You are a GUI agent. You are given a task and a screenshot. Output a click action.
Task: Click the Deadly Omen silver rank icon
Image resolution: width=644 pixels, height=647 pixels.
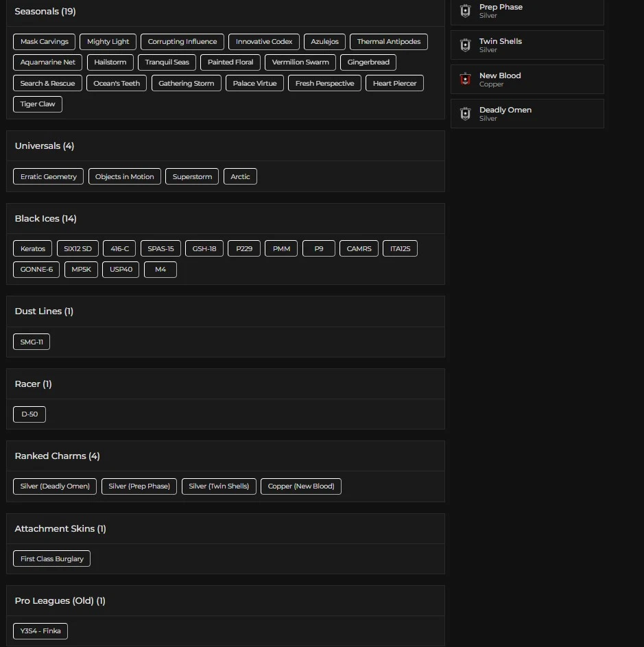[x=465, y=114]
